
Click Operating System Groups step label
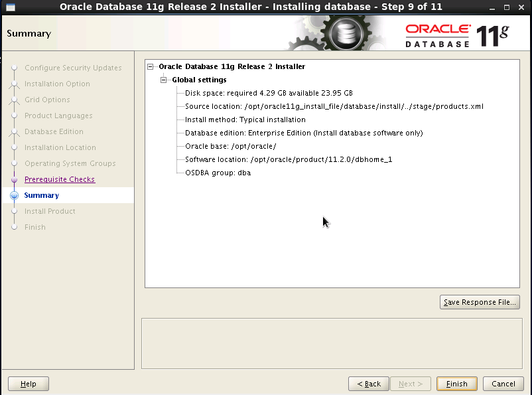click(70, 164)
